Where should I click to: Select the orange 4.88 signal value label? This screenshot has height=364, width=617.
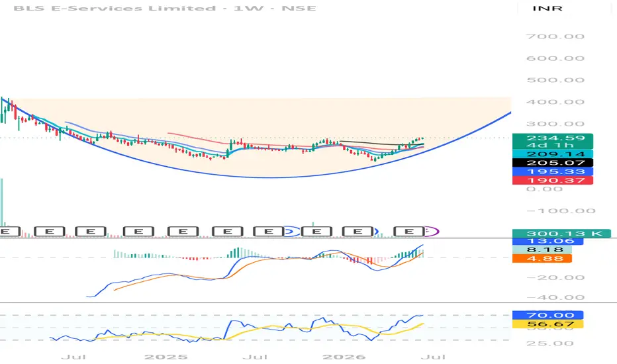pos(542,259)
